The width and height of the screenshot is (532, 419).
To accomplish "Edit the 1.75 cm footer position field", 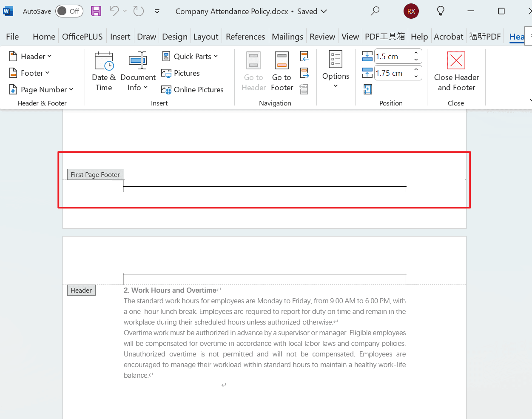I will 393,73.
